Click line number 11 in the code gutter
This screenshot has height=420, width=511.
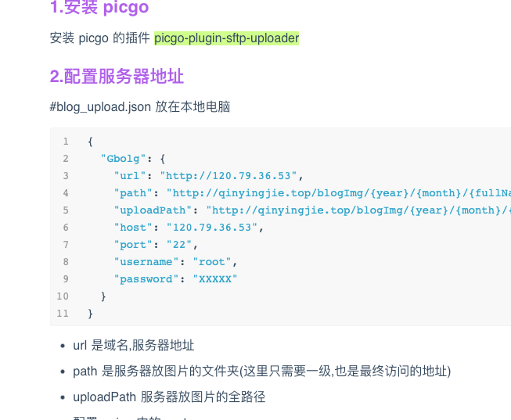click(x=63, y=314)
